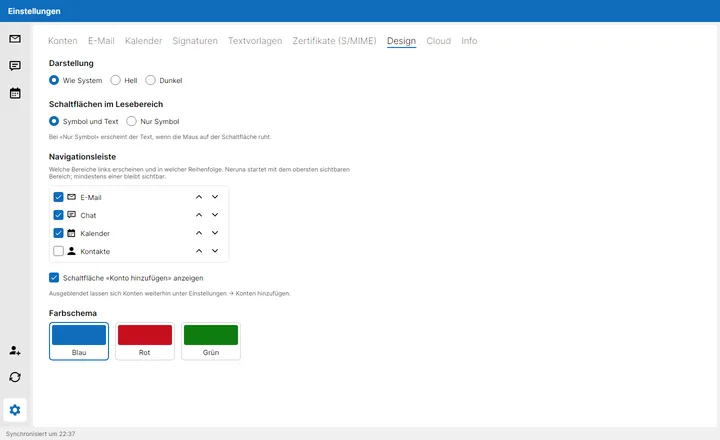Move Kontakte up with chevron
The image size is (720, 440).
199,251
